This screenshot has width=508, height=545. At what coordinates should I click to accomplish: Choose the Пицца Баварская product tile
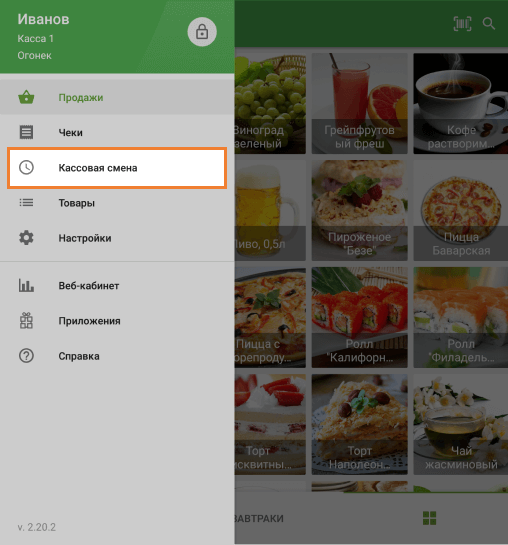point(461,210)
